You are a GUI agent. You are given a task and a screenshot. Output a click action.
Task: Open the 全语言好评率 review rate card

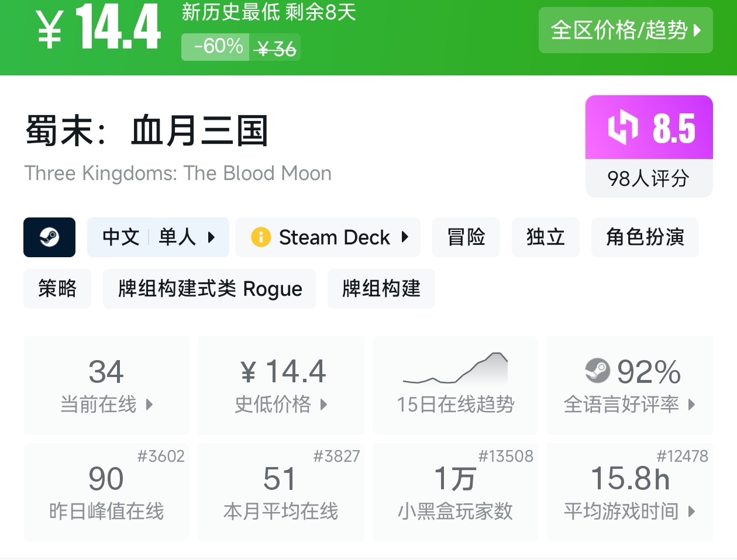pos(629,385)
